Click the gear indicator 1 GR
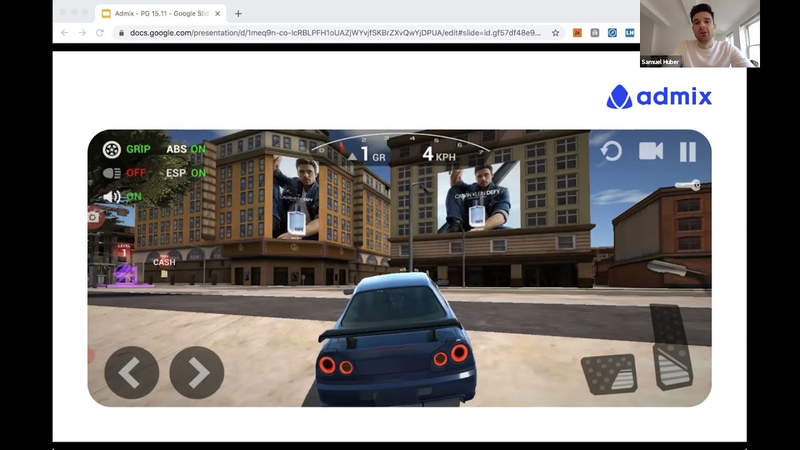 tap(367, 154)
